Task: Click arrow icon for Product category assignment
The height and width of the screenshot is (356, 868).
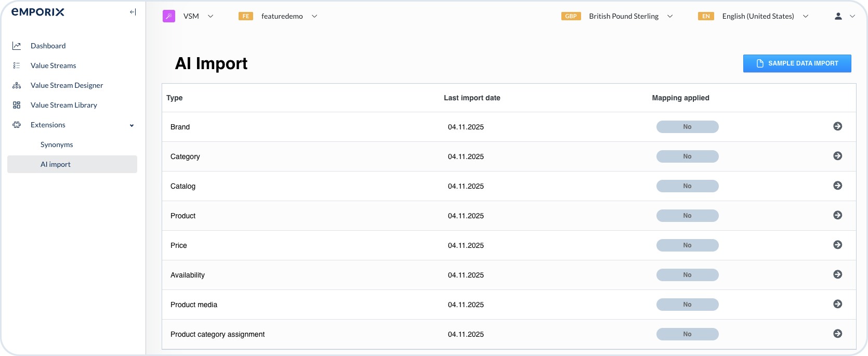Action: point(837,334)
